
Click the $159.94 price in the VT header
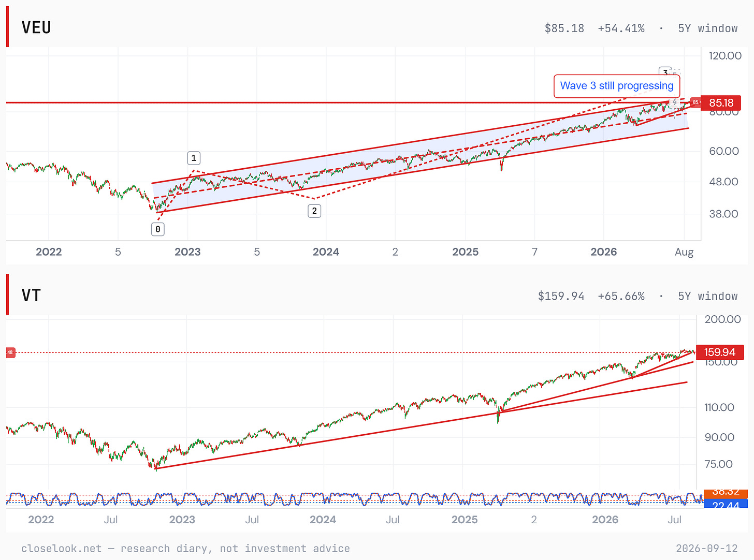point(561,296)
